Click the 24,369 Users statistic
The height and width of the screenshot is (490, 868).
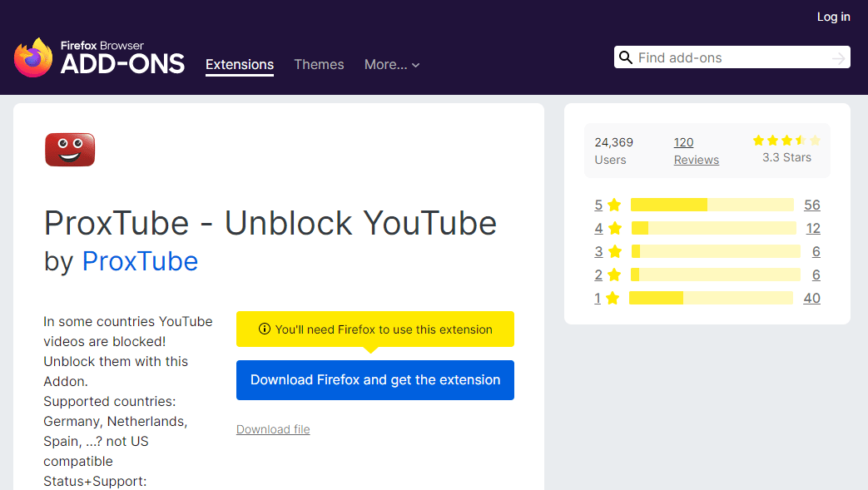pyautogui.click(x=613, y=151)
